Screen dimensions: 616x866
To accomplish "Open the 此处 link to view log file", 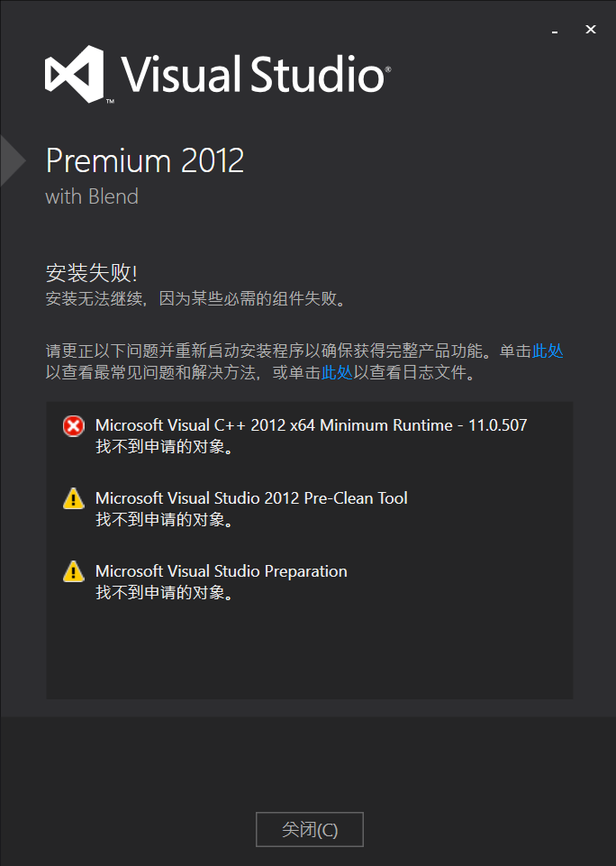I will pos(337,372).
